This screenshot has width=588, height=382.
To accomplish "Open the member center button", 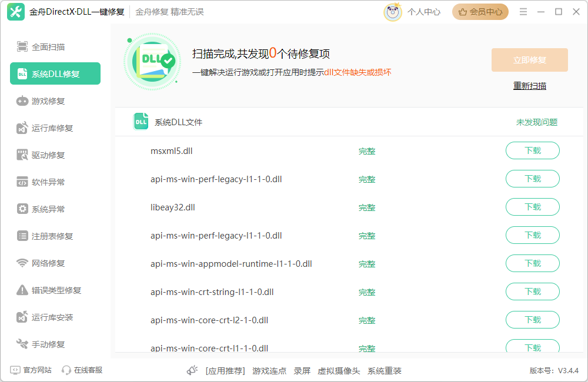I will [480, 12].
